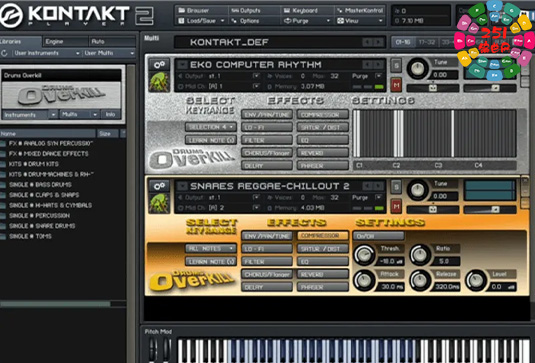This screenshot has height=363, width=535.
Task: Click Drums Overkill Info button
Action: pyautogui.click(x=110, y=115)
